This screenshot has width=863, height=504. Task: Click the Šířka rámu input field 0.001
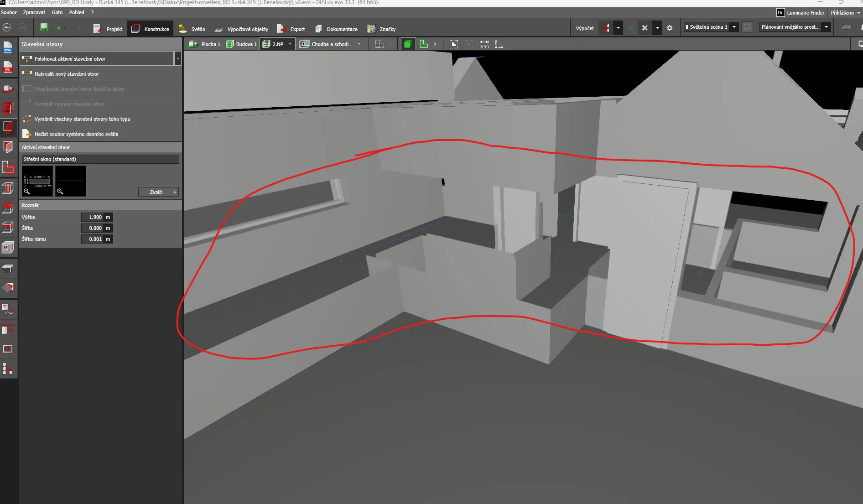click(92, 239)
